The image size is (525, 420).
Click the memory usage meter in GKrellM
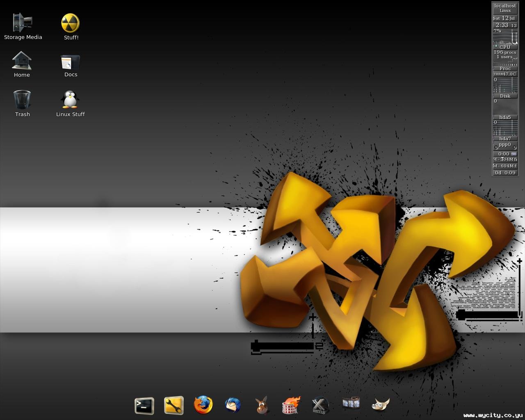[x=505, y=160]
